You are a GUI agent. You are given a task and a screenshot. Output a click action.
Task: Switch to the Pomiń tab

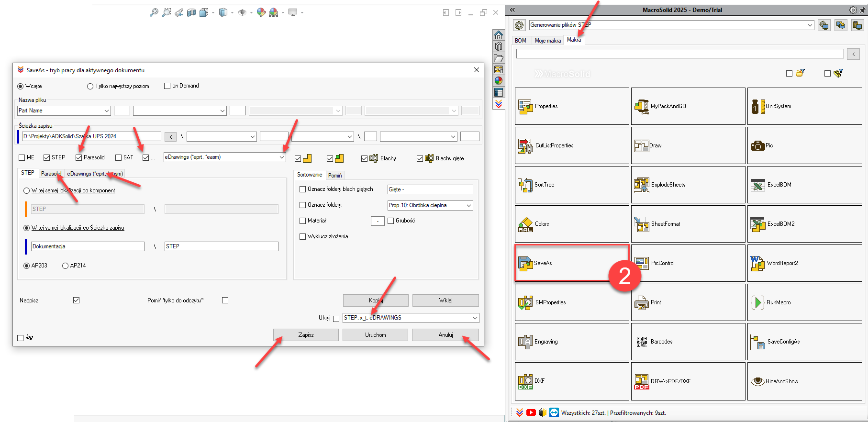click(x=335, y=176)
